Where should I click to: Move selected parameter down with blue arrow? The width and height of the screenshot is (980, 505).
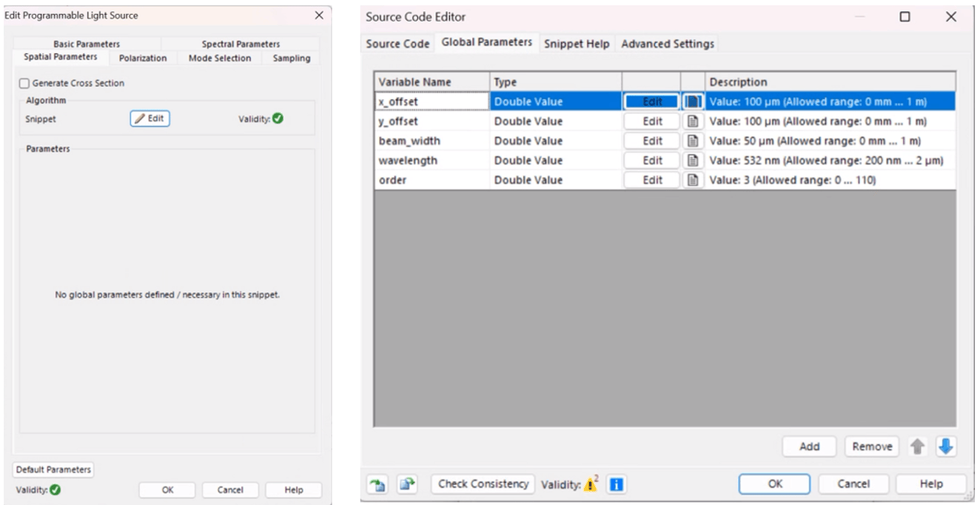(x=947, y=447)
